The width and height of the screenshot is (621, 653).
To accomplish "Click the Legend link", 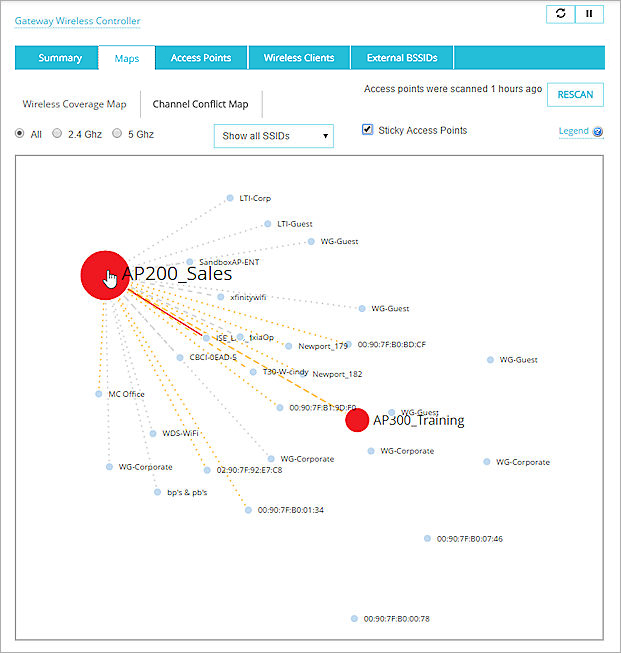I will click(573, 132).
